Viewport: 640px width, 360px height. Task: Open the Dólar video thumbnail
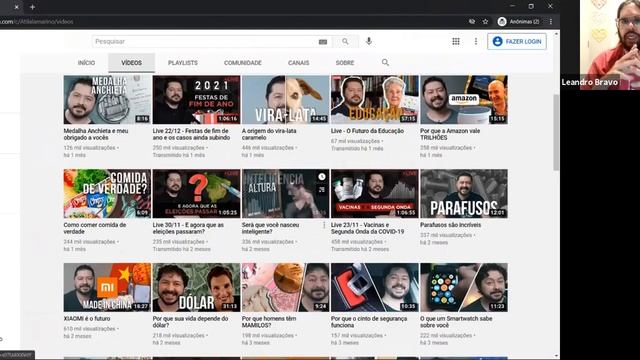point(196,287)
